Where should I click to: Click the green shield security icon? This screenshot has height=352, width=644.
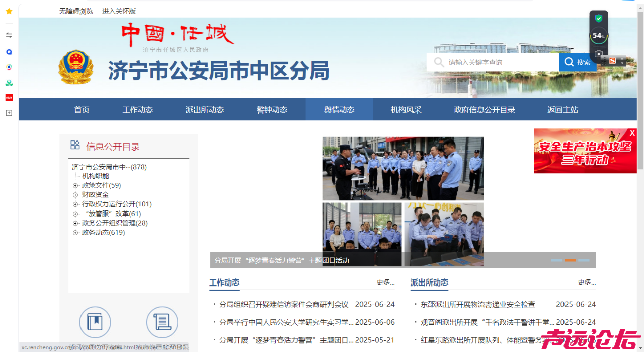598,19
